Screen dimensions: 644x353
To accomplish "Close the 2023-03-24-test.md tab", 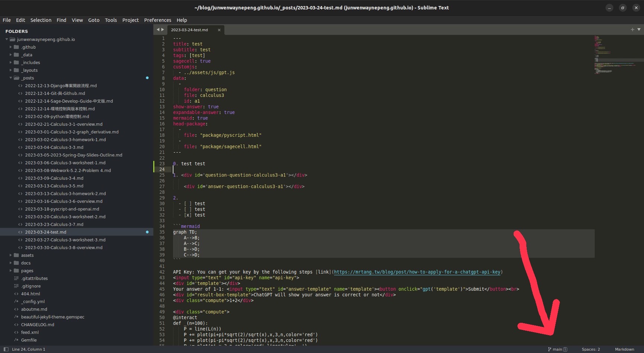I will 219,30.
